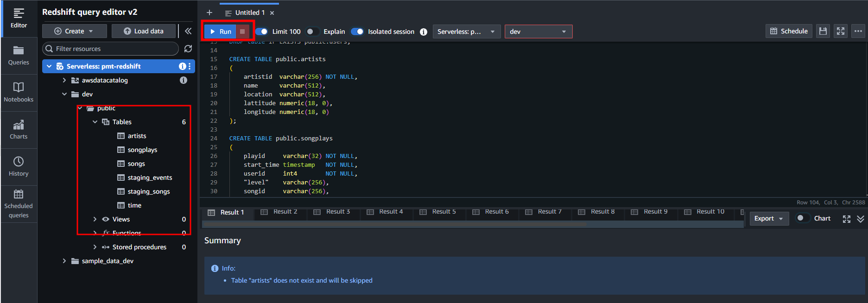This screenshot has width=868, height=303.
Task: Open the Editor sidebar view
Action: pyautogui.click(x=19, y=19)
